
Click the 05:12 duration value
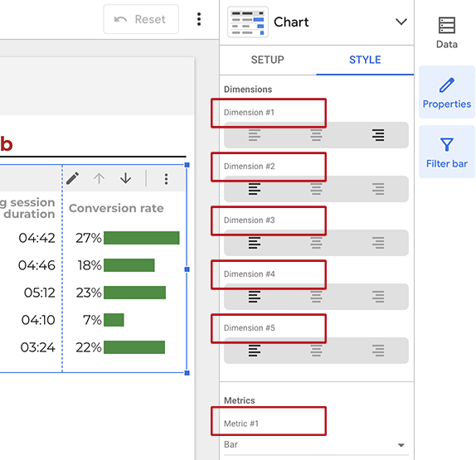pyautogui.click(x=40, y=293)
